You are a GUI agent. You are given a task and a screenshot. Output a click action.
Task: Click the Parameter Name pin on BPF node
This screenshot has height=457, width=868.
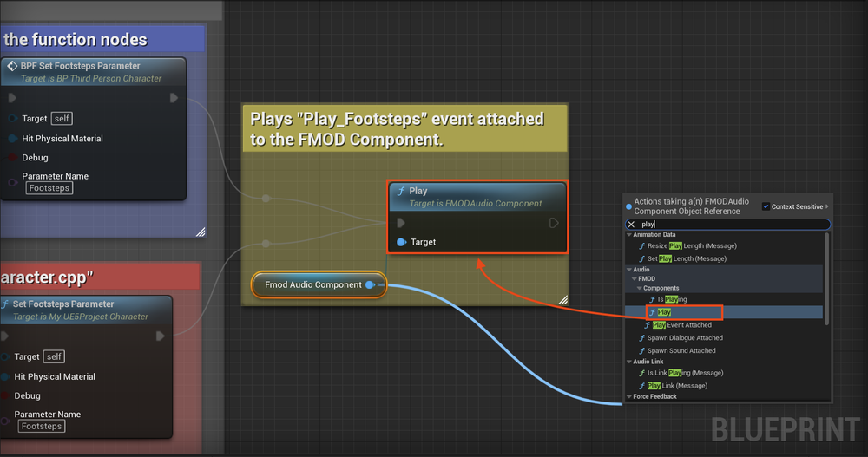(13, 182)
